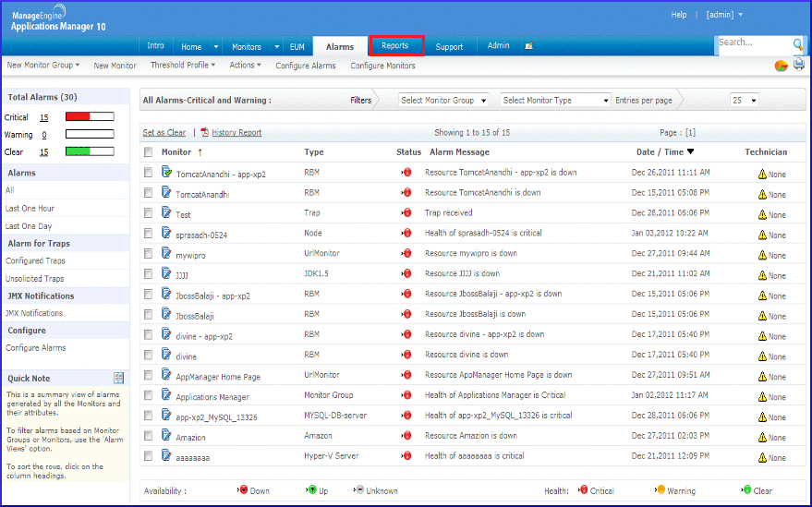
Task: Click the technician warning icon for the Test row
Action: (x=762, y=214)
